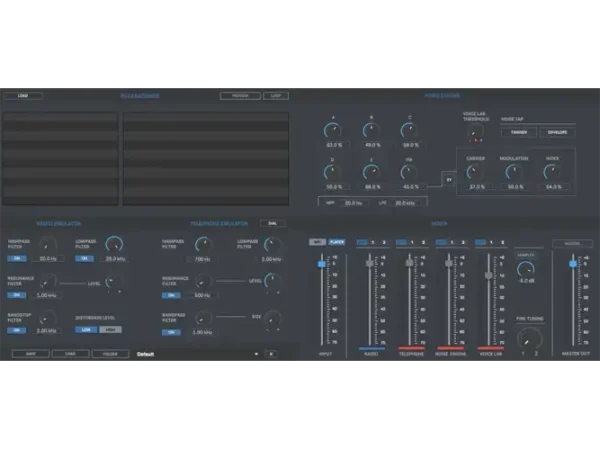The height and width of the screenshot is (450, 600).
Task: Select output 2 on the Voice Lab channel
Action: tap(502, 242)
